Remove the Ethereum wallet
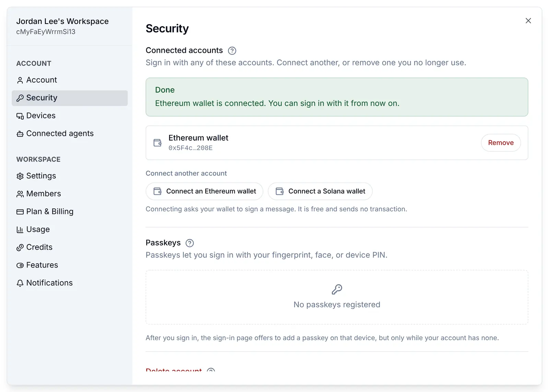The height and width of the screenshot is (392, 549). tap(501, 143)
